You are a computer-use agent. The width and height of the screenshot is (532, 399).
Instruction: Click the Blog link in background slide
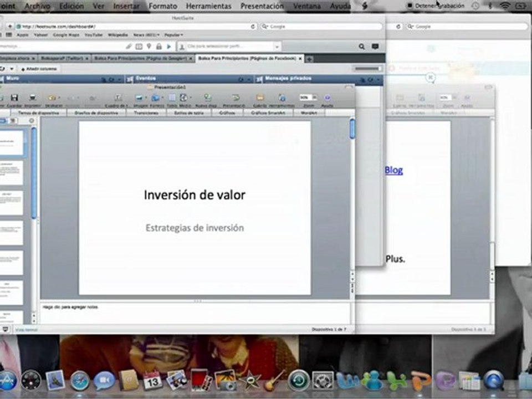[394, 170]
